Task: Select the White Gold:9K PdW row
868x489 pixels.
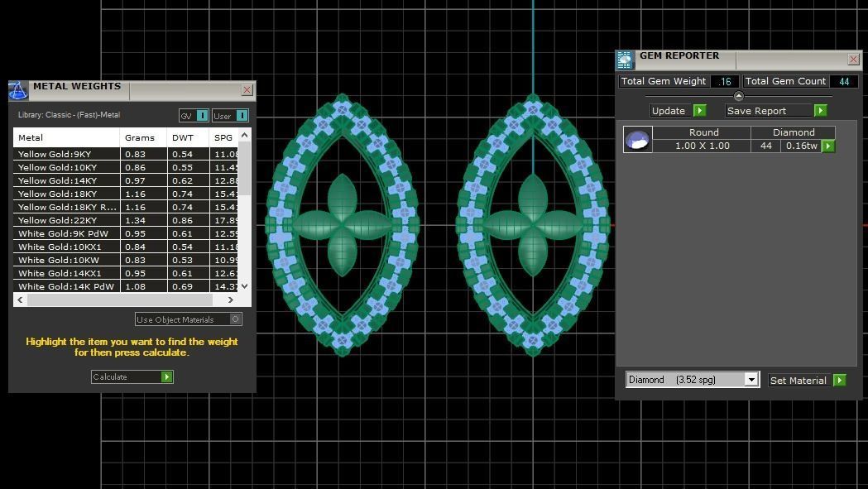Action: point(126,233)
